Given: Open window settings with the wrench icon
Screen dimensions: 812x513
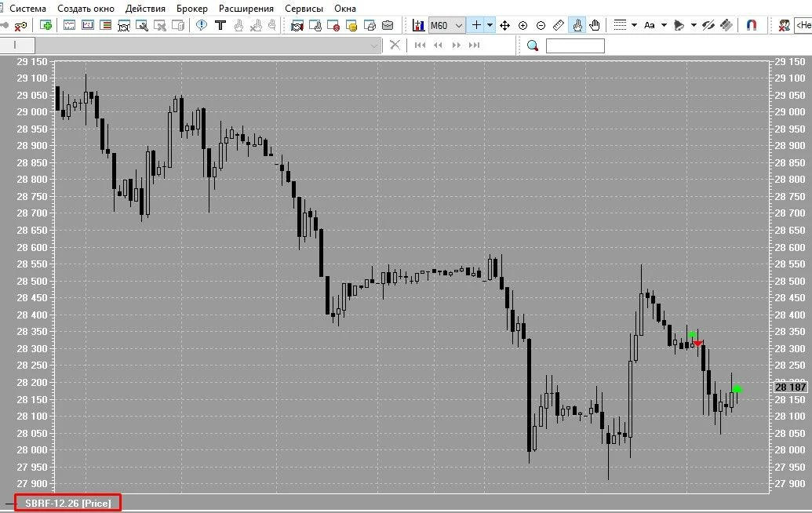Looking at the screenshot, I should pos(141,25).
